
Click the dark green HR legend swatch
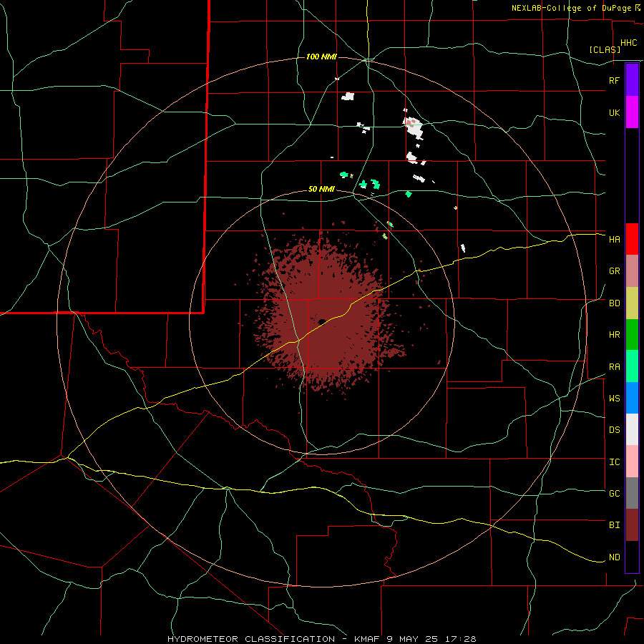tap(632, 335)
